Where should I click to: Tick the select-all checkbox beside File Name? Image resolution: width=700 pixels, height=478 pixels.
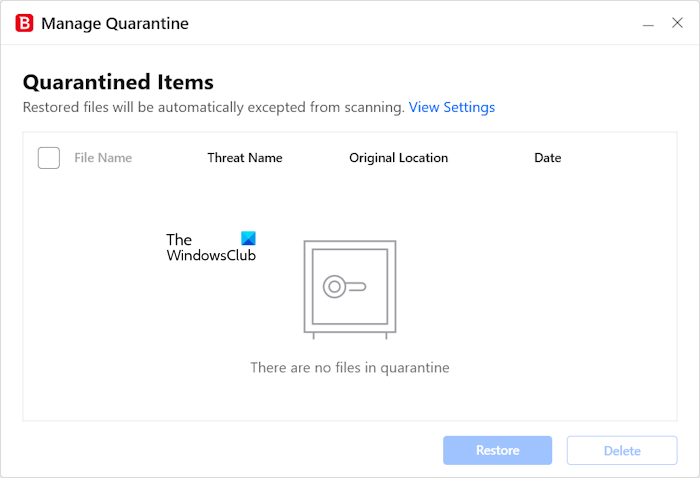click(x=49, y=158)
